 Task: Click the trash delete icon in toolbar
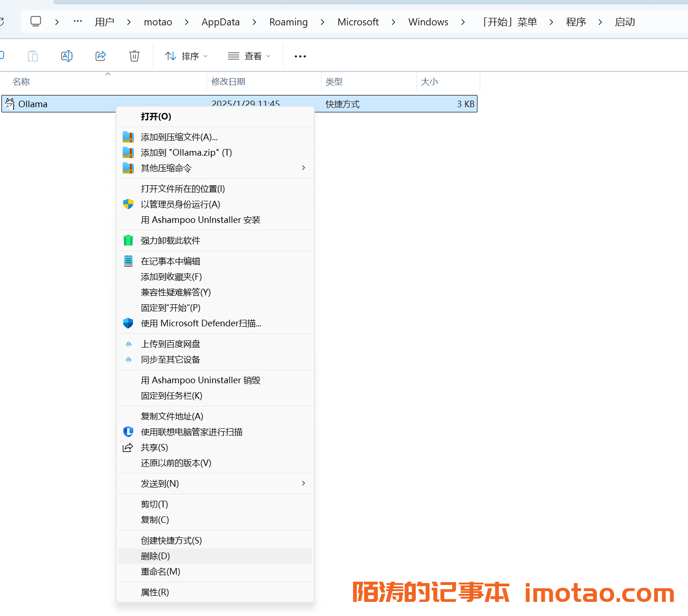pos(134,56)
